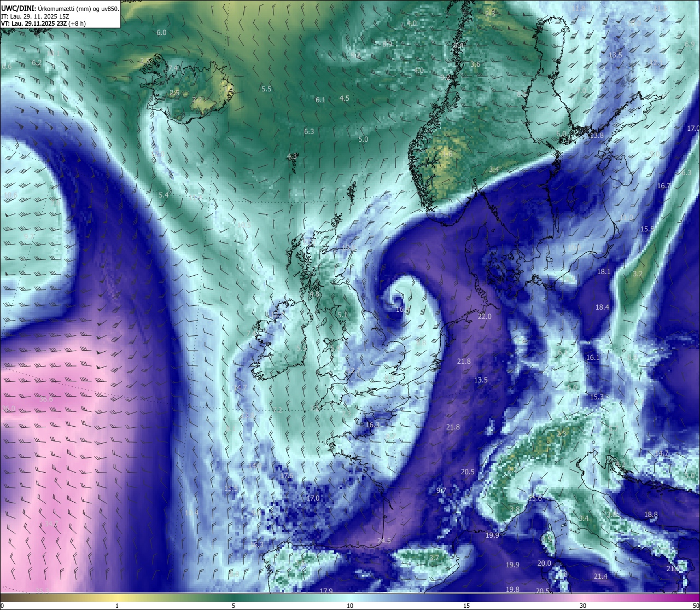Click the '15.5' map value
Image resolution: width=700 pixels, height=610 pixels.
(x=647, y=229)
